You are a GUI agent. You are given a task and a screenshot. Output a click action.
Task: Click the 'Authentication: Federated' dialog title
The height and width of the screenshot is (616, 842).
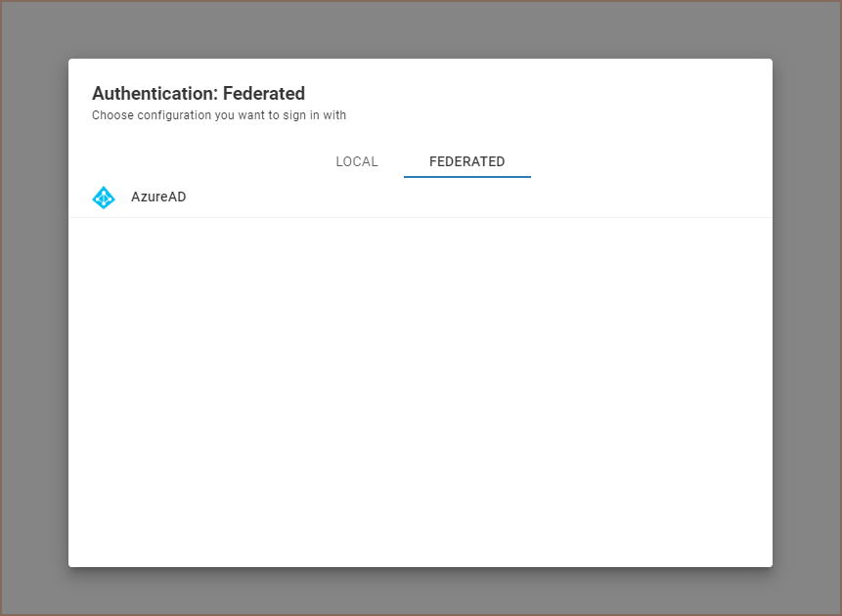[x=199, y=94]
